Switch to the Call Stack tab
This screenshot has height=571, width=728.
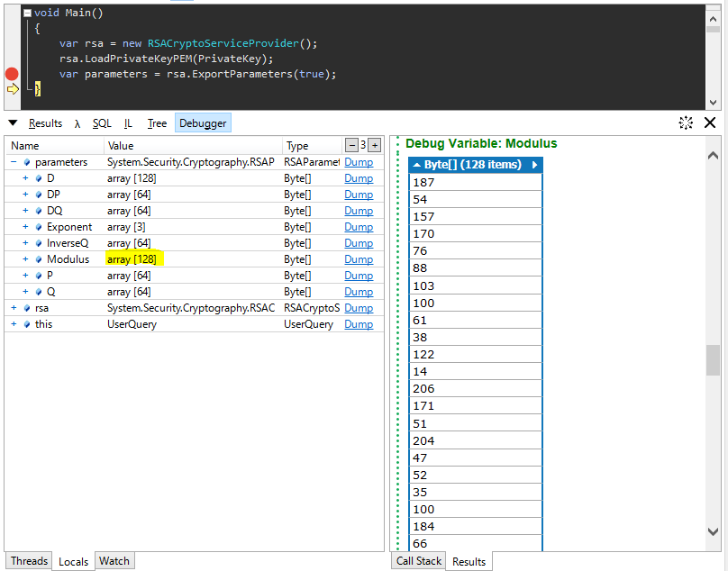pyautogui.click(x=418, y=560)
